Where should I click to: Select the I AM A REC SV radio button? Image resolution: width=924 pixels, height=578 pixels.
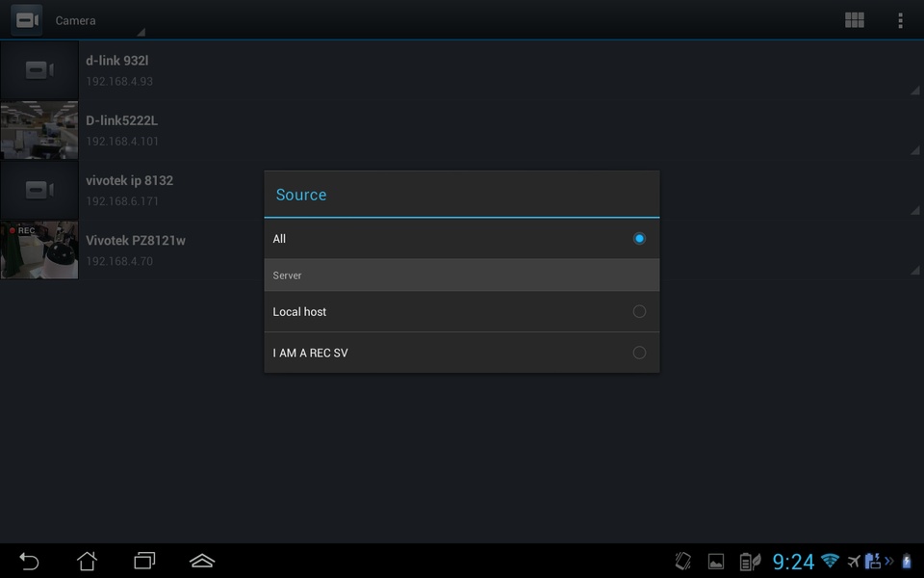(639, 353)
